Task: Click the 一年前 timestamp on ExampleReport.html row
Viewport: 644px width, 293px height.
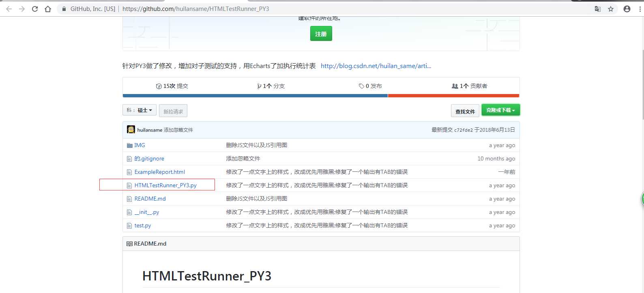Action: pos(507,172)
